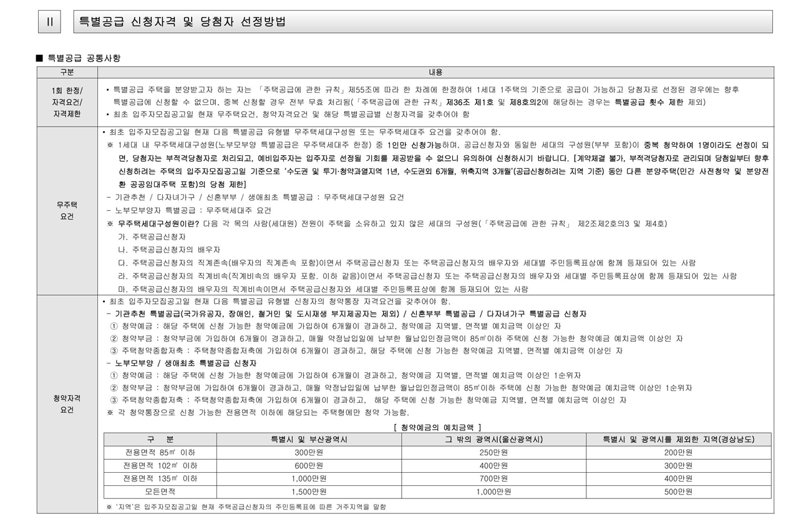Click the line starting '기관추천 / 다자녀가구 / 신혼부부 / 생애최초'
Image resolution: width=811 pixels, height=532 pixels.
255,197
